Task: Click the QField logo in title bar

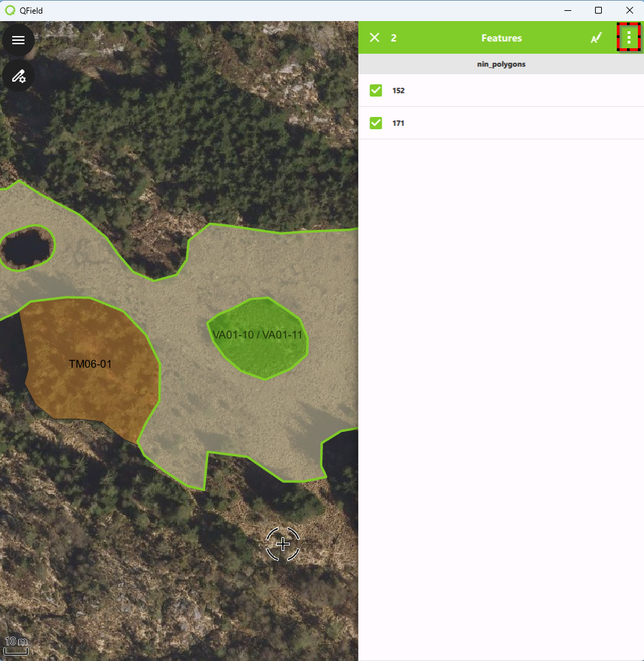Action: tap(10, 10)
